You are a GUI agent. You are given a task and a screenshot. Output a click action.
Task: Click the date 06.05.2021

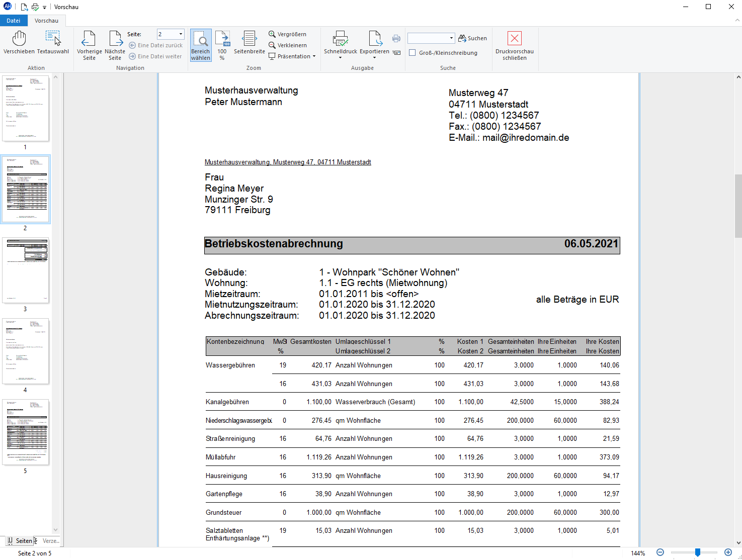(x=591, y=244)
